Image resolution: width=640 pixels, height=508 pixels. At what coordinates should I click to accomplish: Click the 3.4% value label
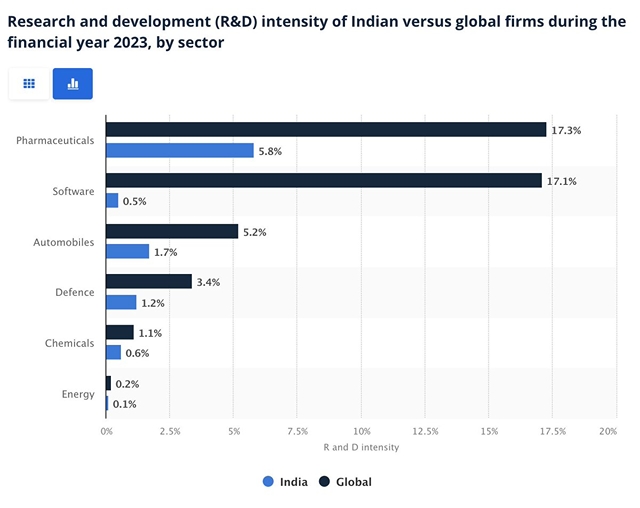tap(208, 282)
